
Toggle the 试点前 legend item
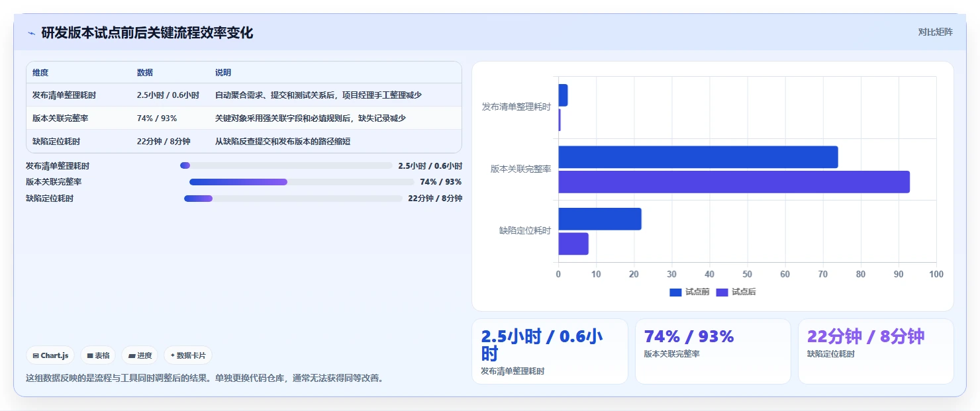pos(689,292)
